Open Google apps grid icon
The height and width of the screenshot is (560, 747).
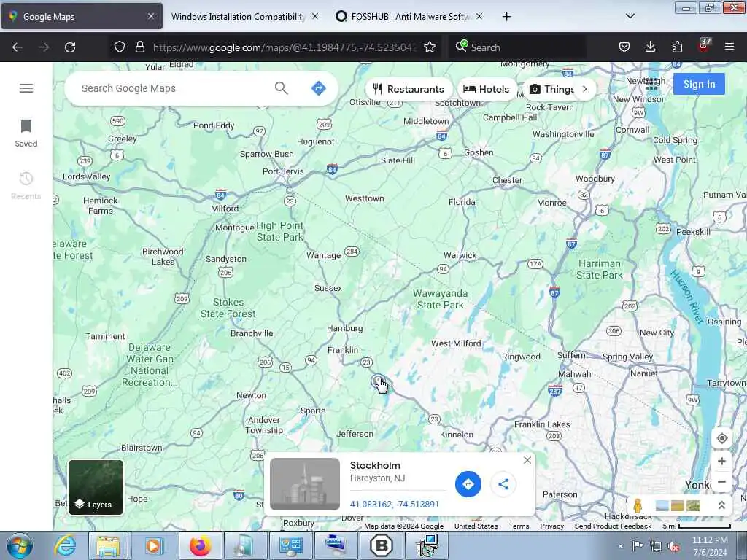[651, 85]
